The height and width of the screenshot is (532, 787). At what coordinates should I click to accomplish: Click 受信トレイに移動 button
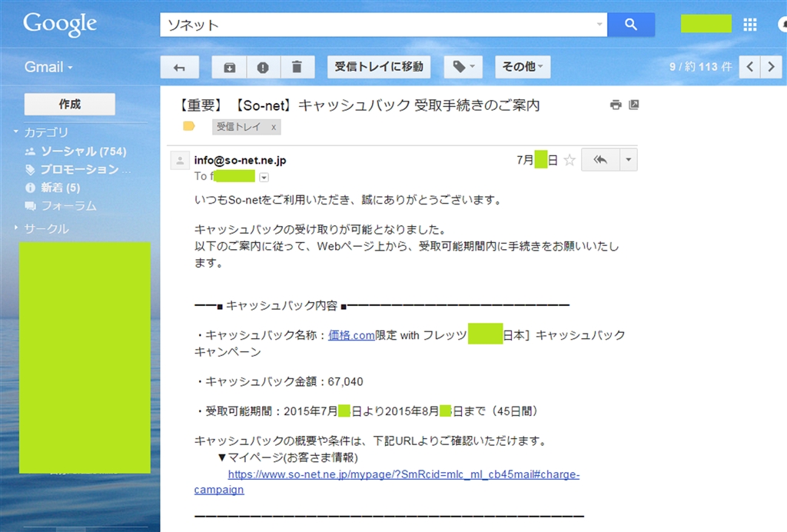(x=379, y=67)
